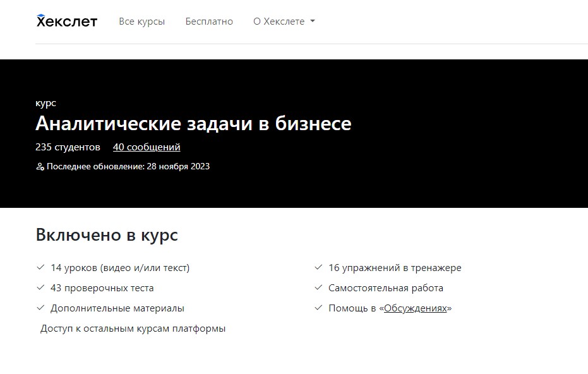This screenshot has height=374, width=588.
Task: Click the Самостоятельная работа text
Action: [x=386, y=288]
